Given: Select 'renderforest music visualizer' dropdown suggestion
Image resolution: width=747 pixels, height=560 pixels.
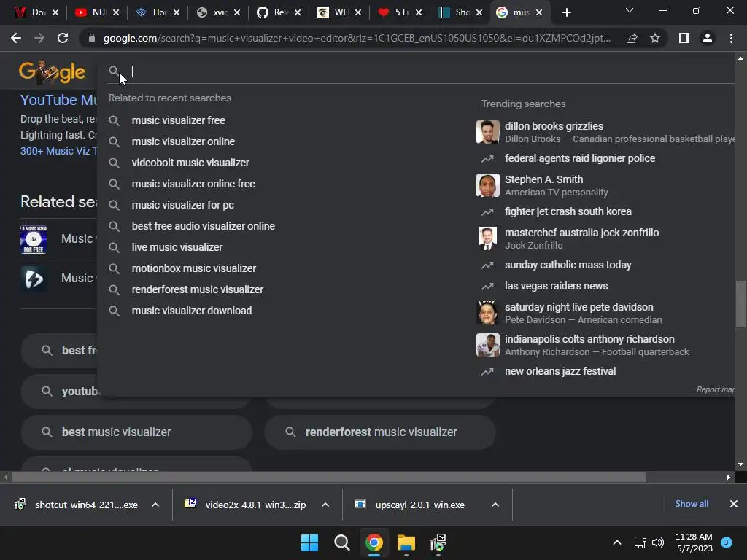Looking at the screenshot, I should pos(197,289).
